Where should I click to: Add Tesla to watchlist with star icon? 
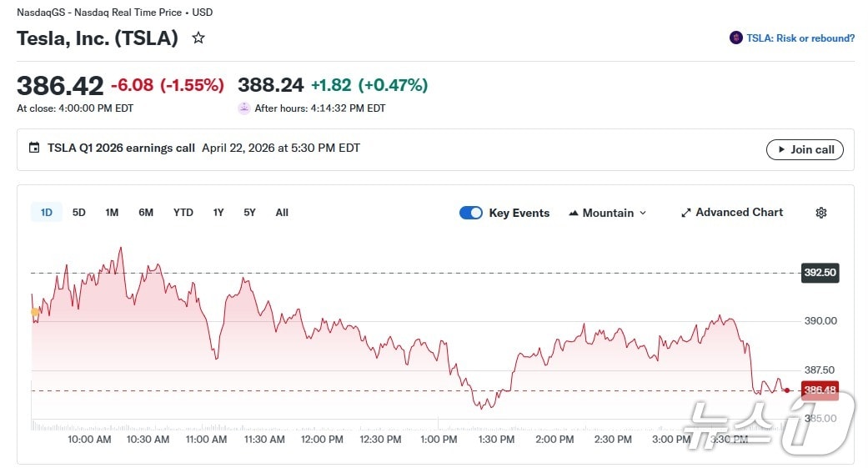tap(198, 38)
